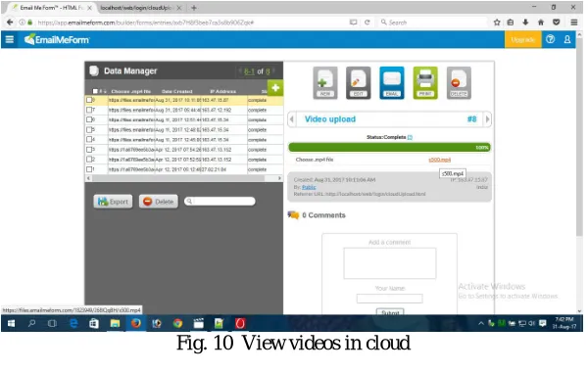Click the browser Search box
Screen dimensions: 588x372
(433, 23)
